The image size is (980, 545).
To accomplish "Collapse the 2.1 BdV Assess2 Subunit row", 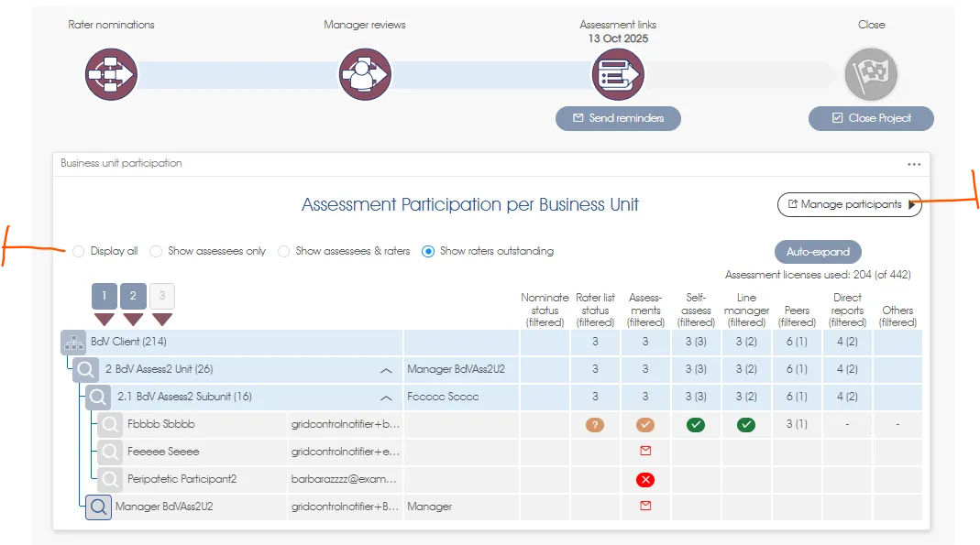I will pos(386,398).
